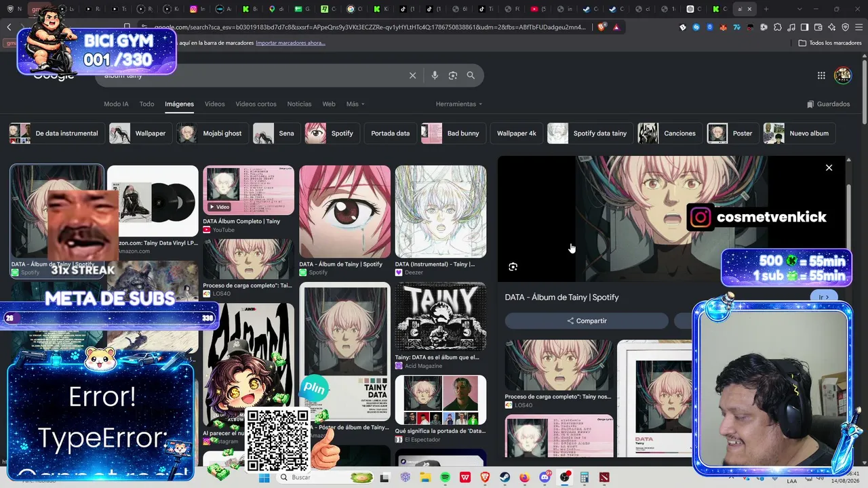Open Calculator from the taskbar
868x488 pixels.
pyautogui.click(x=585, y=477)
